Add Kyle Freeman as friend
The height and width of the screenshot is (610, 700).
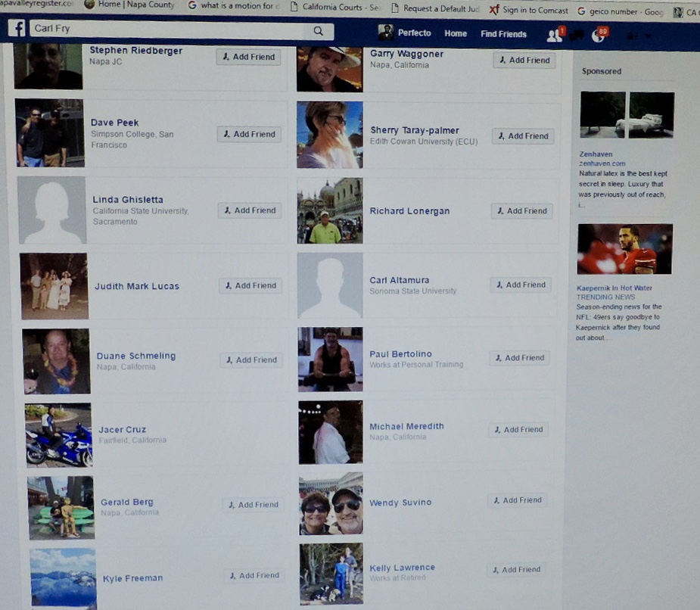click(x=254, y=575)
